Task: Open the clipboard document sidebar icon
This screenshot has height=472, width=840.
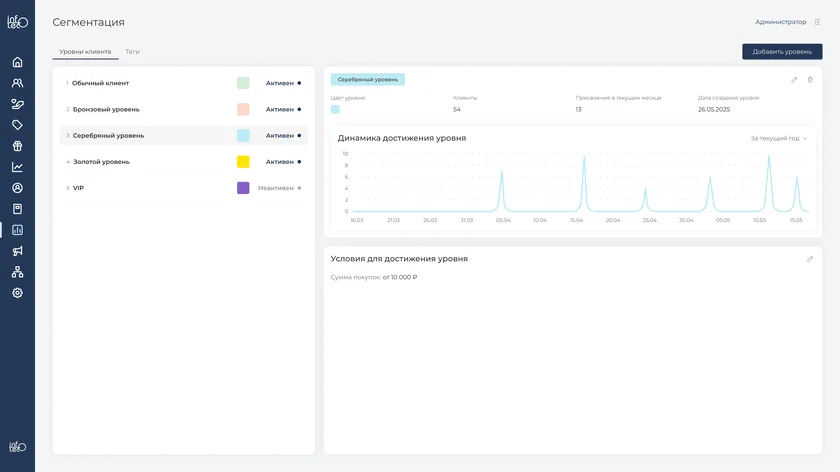Action: click(x=17, y=209)
